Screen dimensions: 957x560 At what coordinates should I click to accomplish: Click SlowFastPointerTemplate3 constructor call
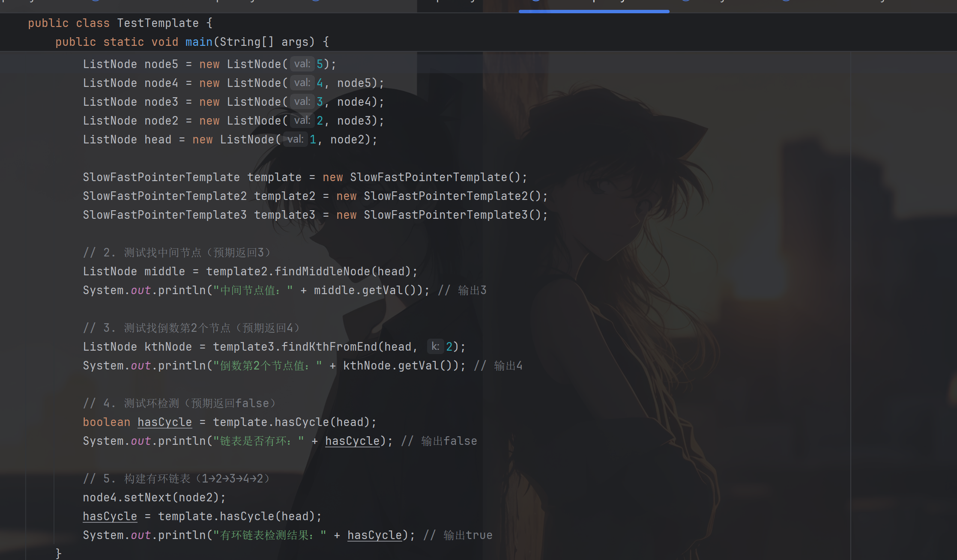coord(446,215)
